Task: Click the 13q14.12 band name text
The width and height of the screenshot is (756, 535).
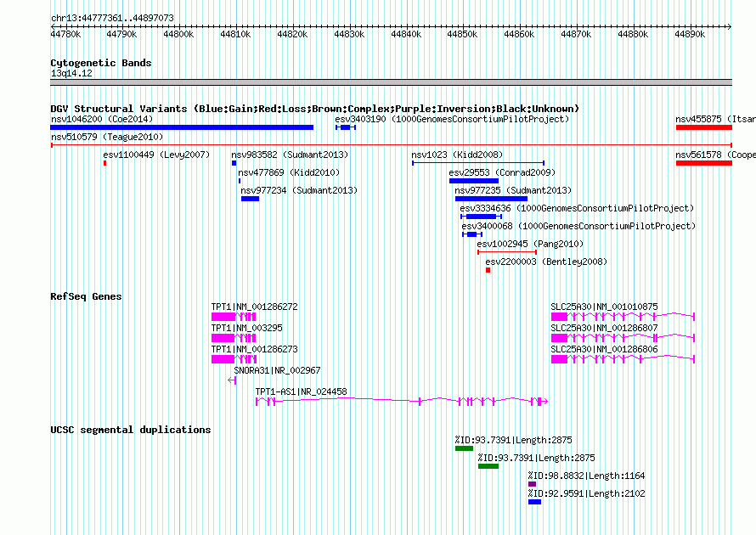Action: coord(71,73)
